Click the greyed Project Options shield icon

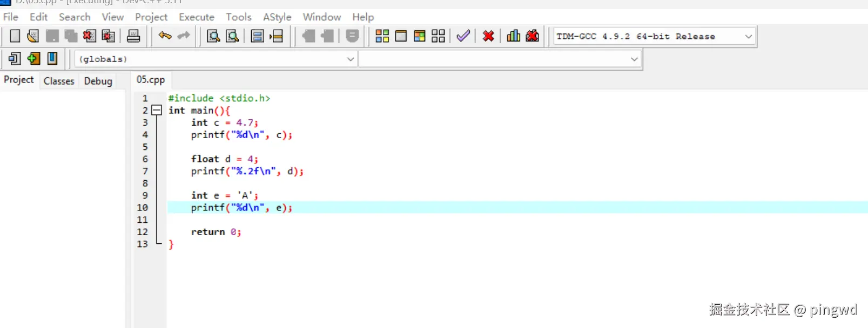point(352,36)
